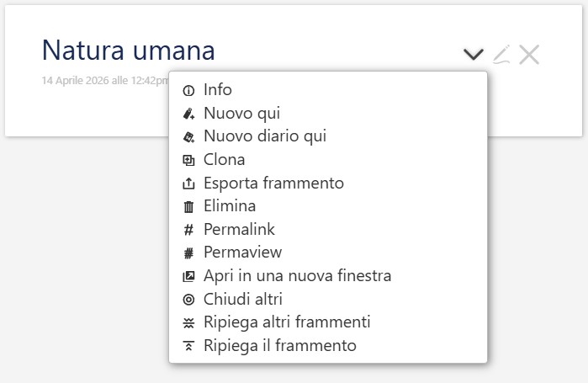The height and width of the screenshot is (383, 588).
Task: Click the new window icon
Action: (188, 276)
